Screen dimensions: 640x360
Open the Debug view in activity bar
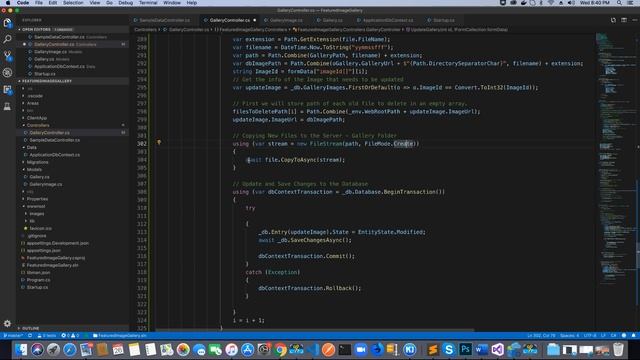7,73
